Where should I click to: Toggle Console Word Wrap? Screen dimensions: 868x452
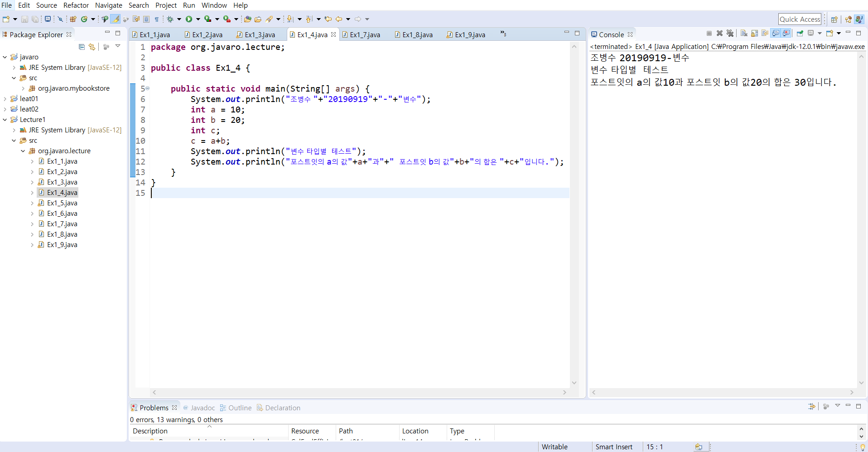pos(765,33)
